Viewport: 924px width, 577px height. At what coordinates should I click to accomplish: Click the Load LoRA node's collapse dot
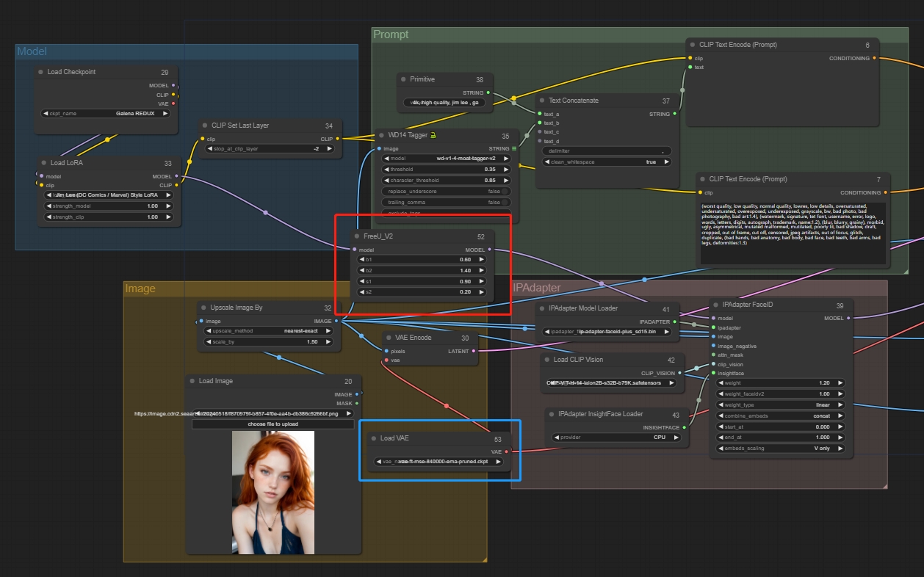click(x=44, y=163)
